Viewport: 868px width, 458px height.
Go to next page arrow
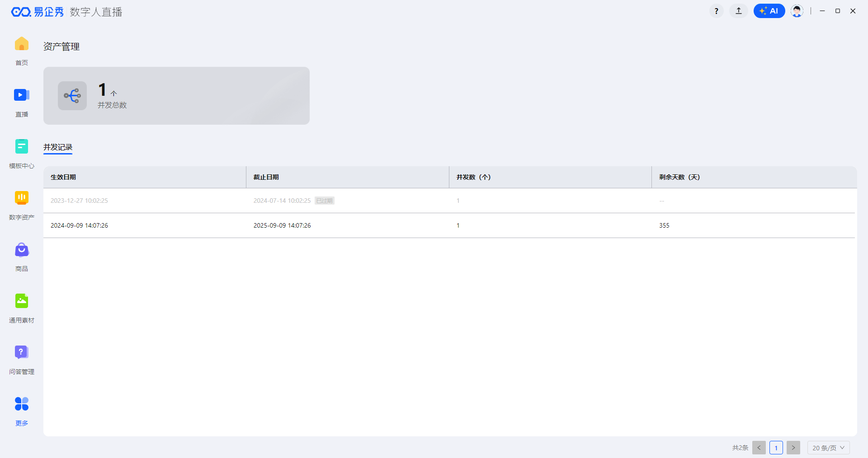(793, 448)
